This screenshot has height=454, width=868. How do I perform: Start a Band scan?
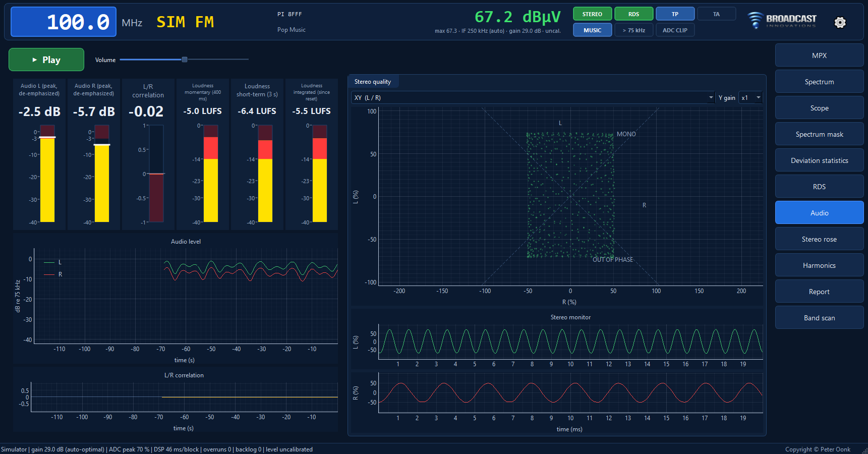coord(819,318)
